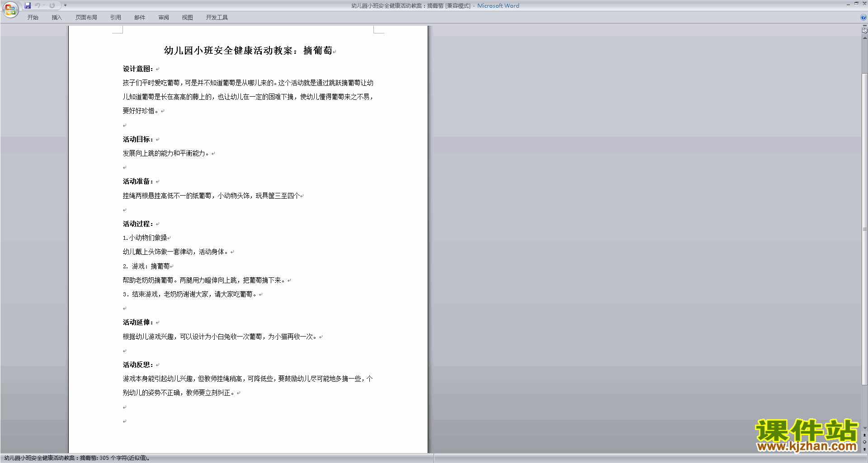
Task: Click the heading 设计意图
Action: click(x=138, y=69)
